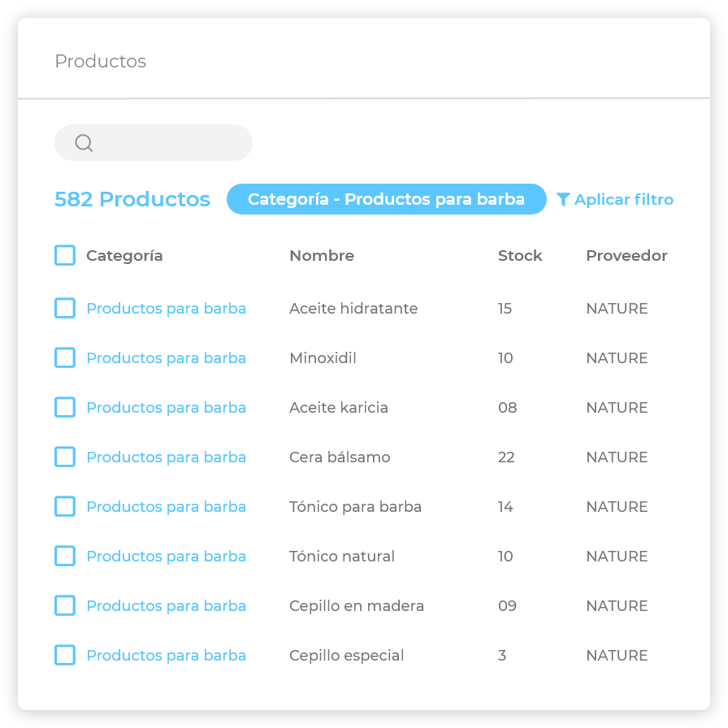Tick the Cepillo especial row checkbox

[x=65, y=655]
